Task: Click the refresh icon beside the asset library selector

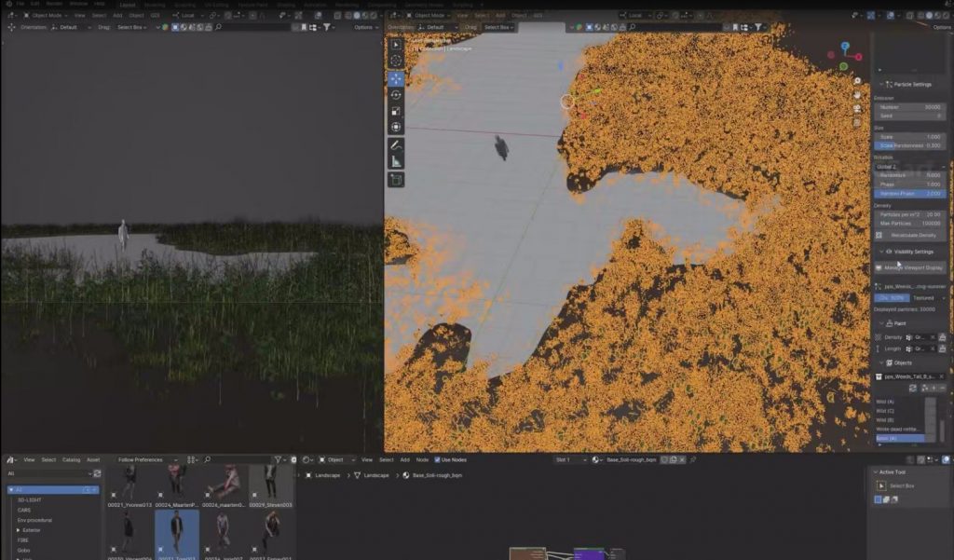Action: (97, 473)
